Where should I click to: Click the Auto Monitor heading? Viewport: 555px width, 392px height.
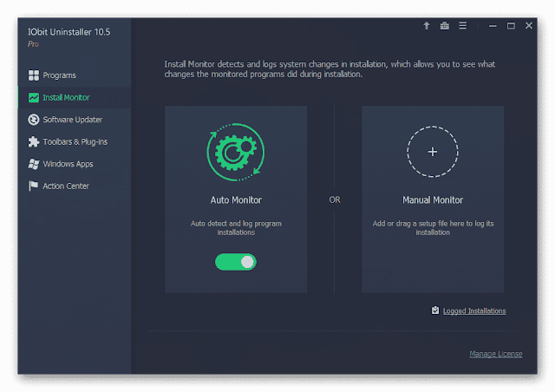pos(236,200)
